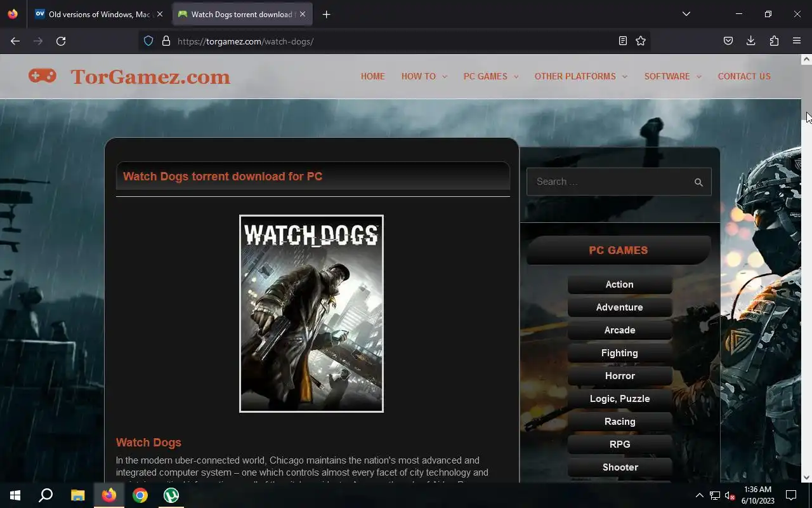Image resolution: width=812 pixels, height=508 pixels.
Task: Click the Firefox back arrow button
Action: [15, 41]
